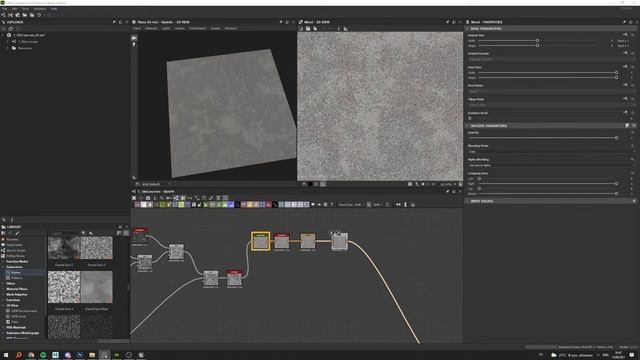
Task: Adjust the Cropping Area Right slider handle
Action: [616, 184]
